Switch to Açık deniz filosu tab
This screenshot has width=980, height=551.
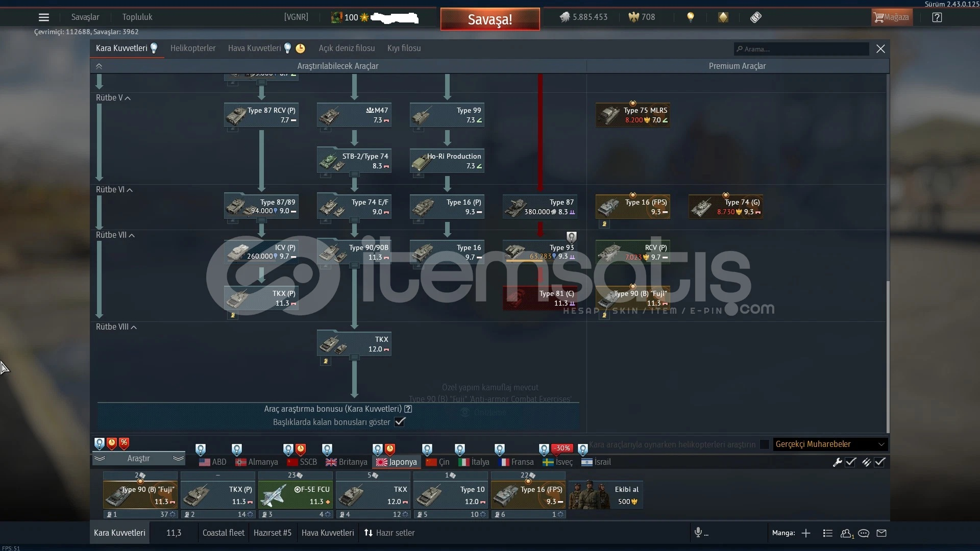point(347,48)
